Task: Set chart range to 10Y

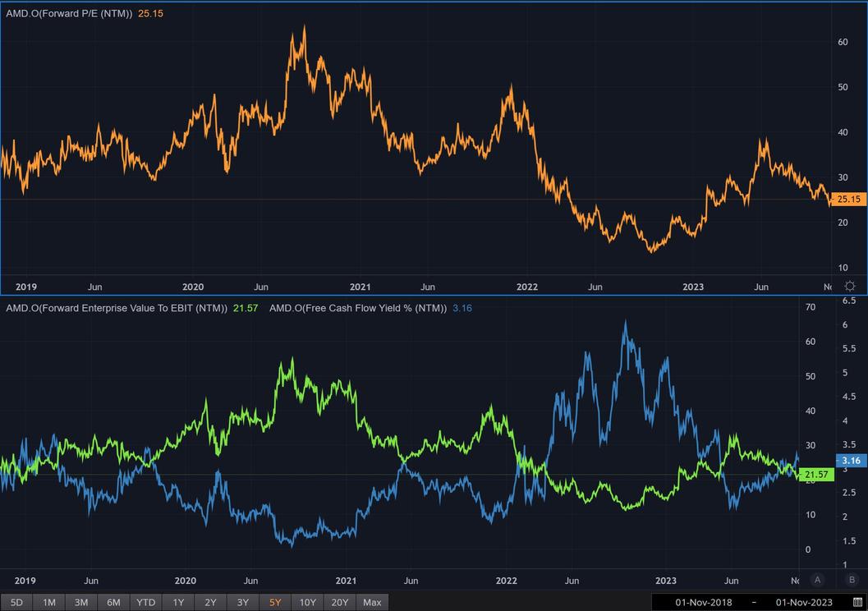Action: 307,602
